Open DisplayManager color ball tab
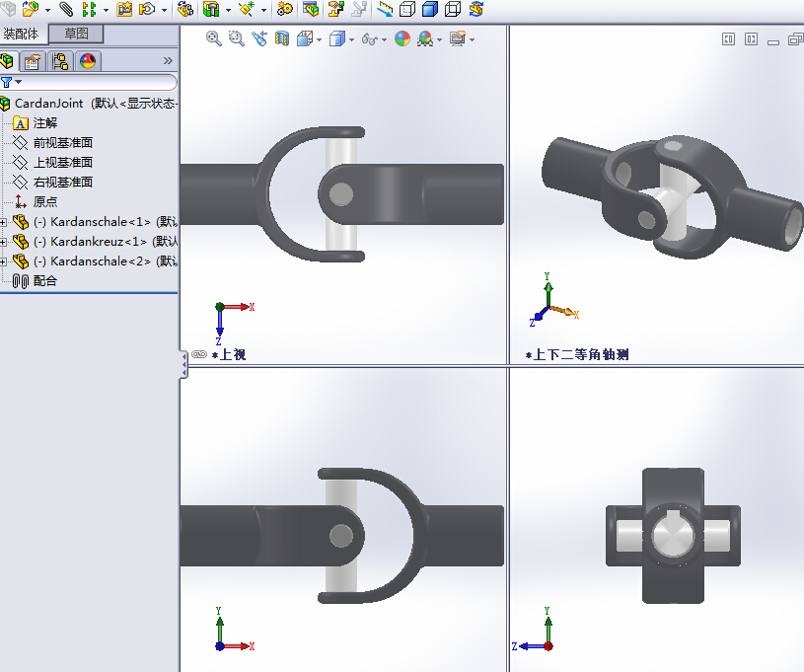Viewport: 804px width, 672px height. pyautogui.click(x=88, y=61)
